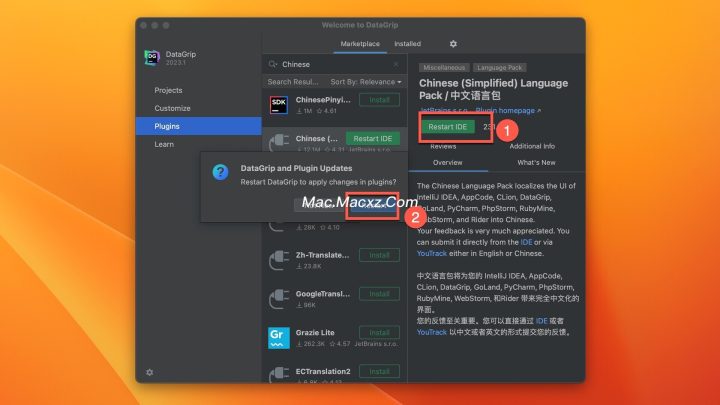Viewport: 720px width, 405px height.
Task: Click Restart IDE in details panel
Action: pyautogui.click(x=448, y=127)
